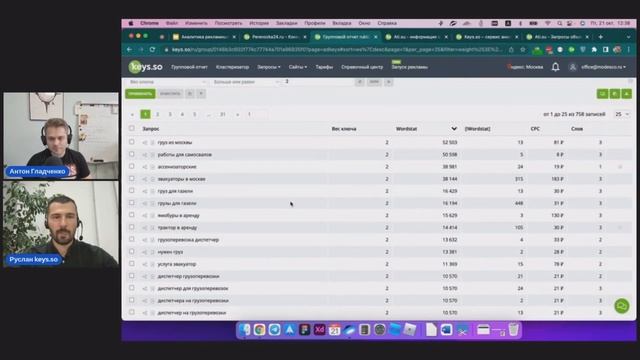Expand the 'Запросы' navigation dropdown
Viewport: 640px width, 360px height.
pyautogui.click(x=269, y=67)
